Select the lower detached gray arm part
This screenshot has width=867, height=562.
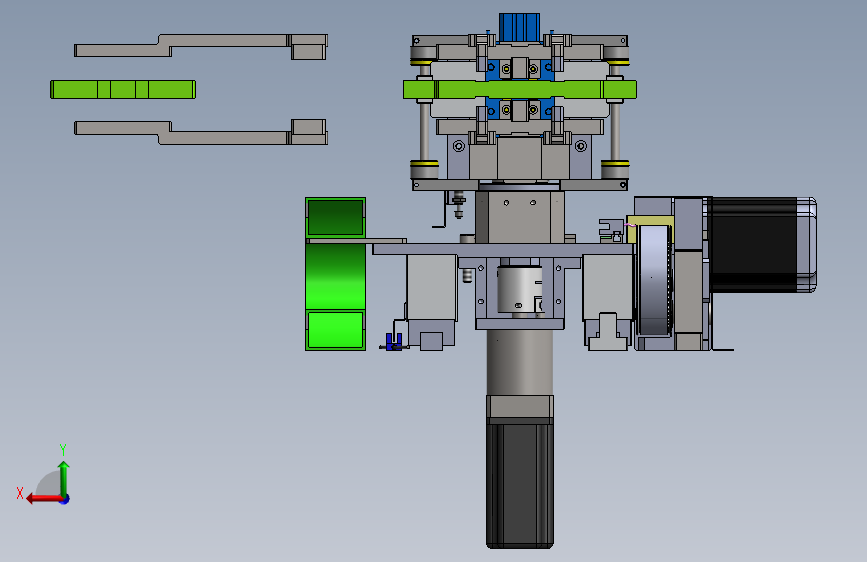(201, 132)
